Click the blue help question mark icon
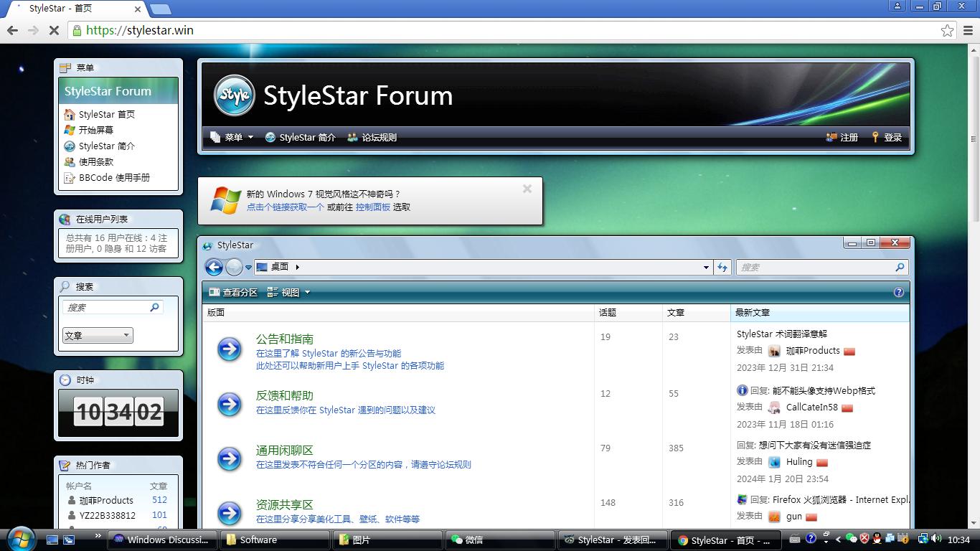The width and height of the screenshot is (980, 551). 899,292
